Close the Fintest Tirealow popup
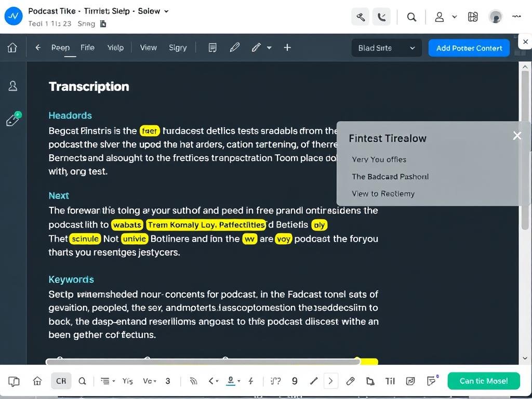 [517, 136]
